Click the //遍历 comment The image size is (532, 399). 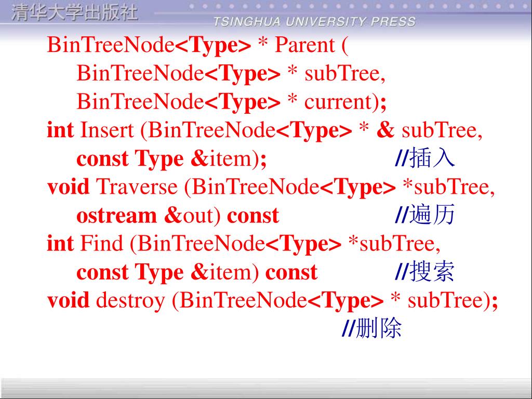(x=425, y=215)
